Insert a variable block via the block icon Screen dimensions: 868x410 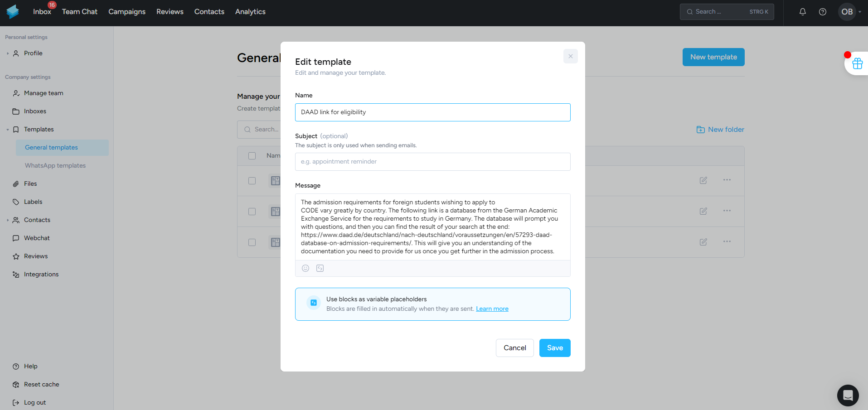pyautogui.click(x=320, y=268)
